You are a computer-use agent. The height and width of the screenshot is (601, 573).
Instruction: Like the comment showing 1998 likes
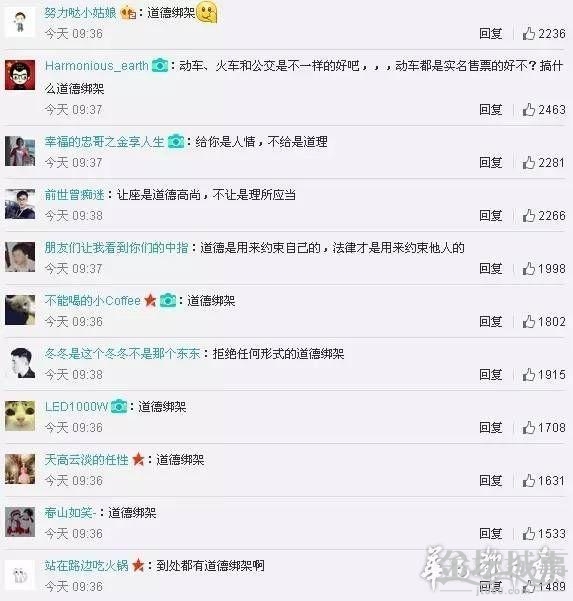529,268
